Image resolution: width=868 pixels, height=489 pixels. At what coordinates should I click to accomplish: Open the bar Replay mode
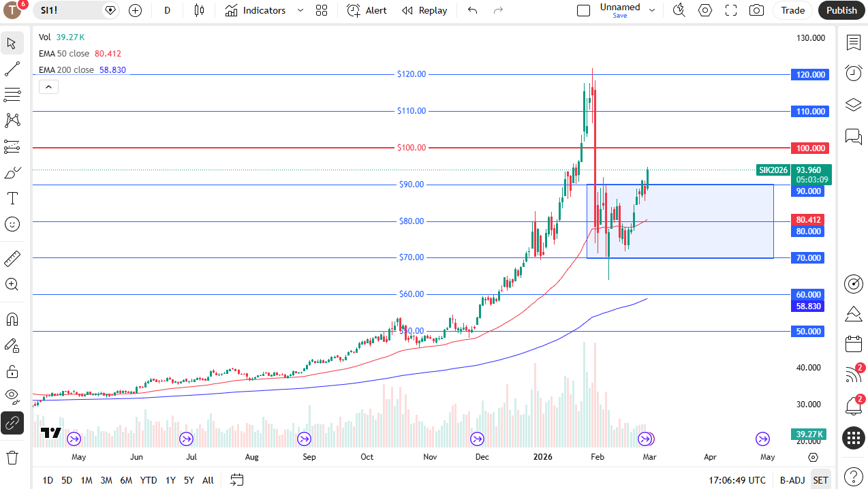coord(424,10)
